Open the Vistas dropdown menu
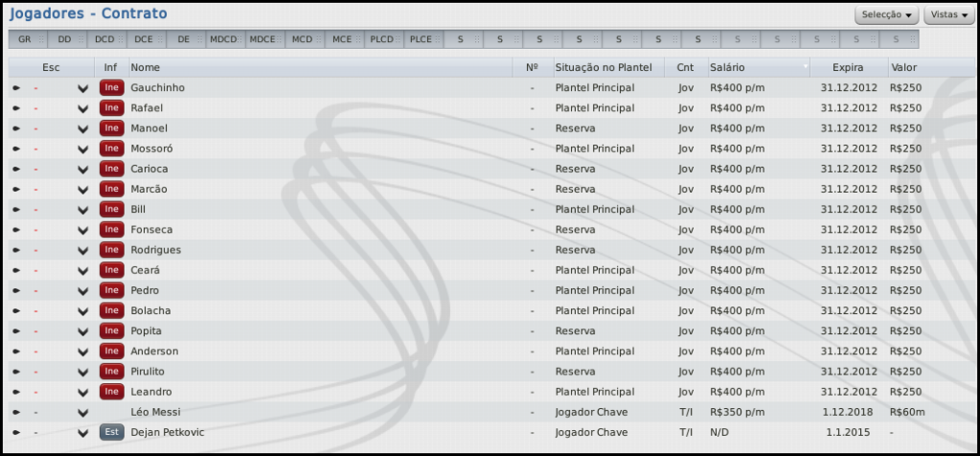Screen dimensions: 980x456 coord(949,15)
